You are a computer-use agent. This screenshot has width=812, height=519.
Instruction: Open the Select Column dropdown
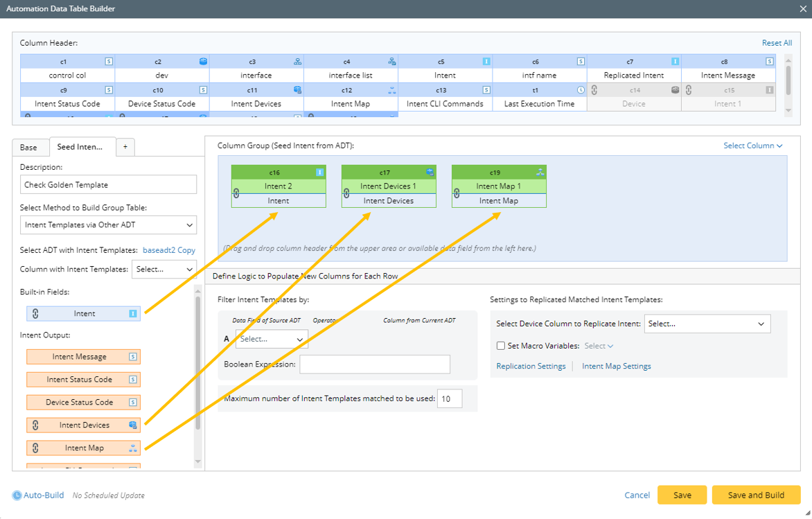pyautogui.click(x=753, y=146)
